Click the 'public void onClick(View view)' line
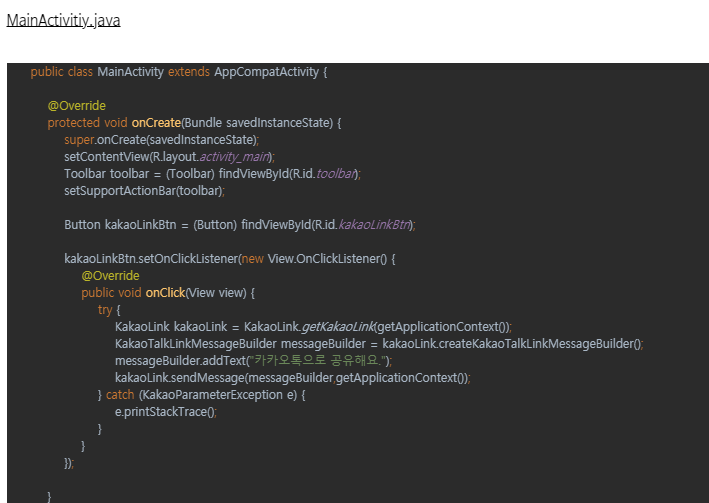The width and height of the screenshot is (709, 503). [x=168, y=293]
